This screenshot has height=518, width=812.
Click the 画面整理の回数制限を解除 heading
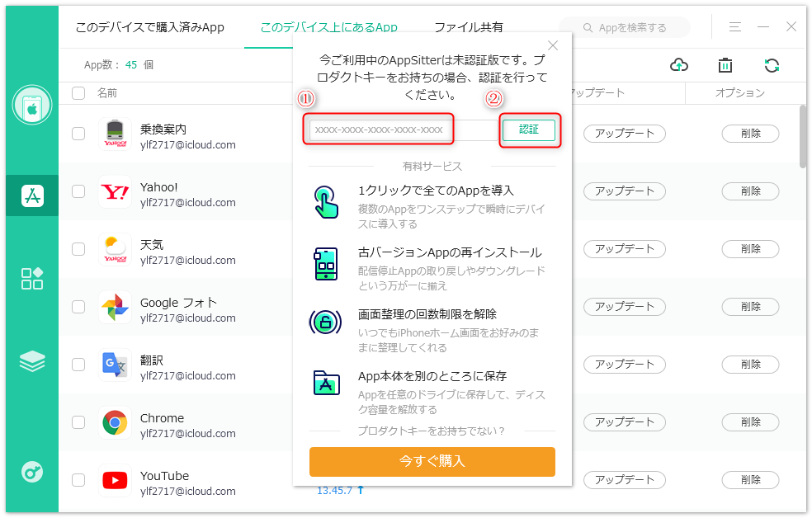point(427,314)
